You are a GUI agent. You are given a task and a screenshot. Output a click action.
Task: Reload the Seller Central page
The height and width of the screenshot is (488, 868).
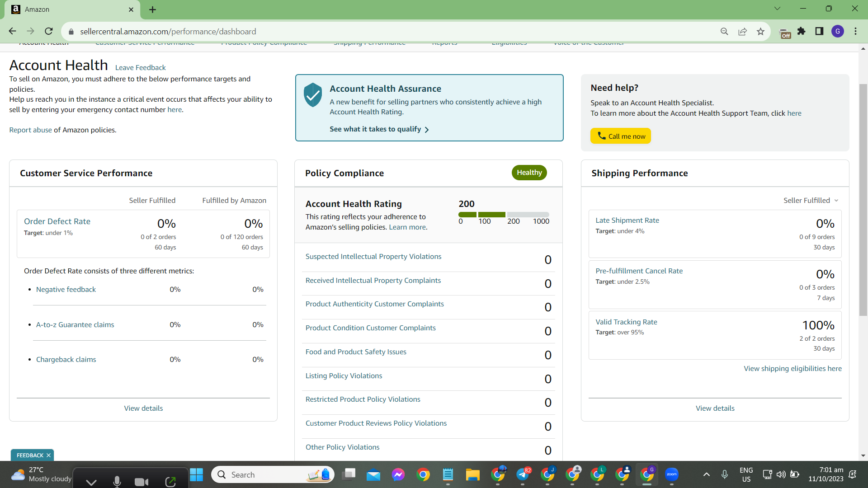pyautogui.click(x=49, y=31)
